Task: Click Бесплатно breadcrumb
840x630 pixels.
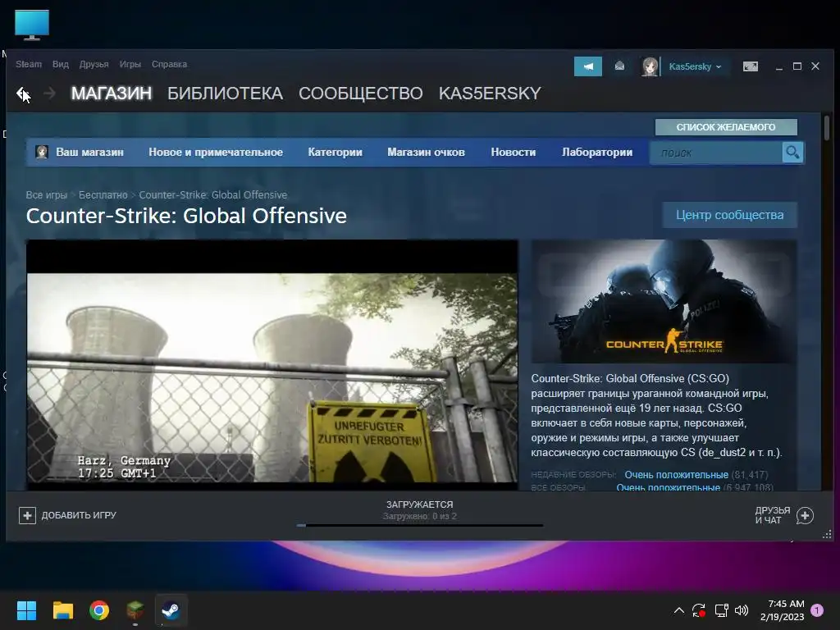Action: pyautogui.click(x=103, y=195)
